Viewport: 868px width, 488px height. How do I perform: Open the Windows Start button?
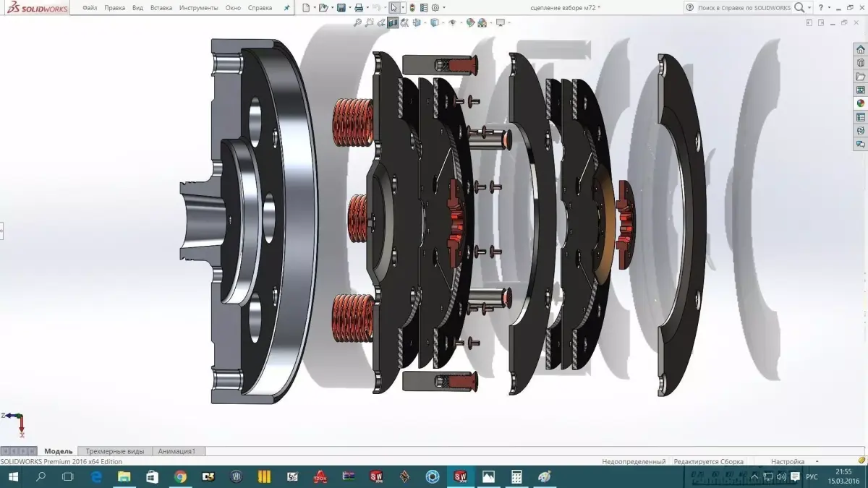pyautogui.click(x=14, y=477)
